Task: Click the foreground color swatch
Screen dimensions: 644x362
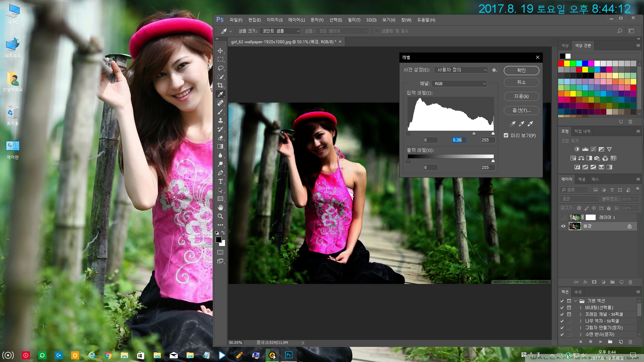Action: click(x=218, y=239)
